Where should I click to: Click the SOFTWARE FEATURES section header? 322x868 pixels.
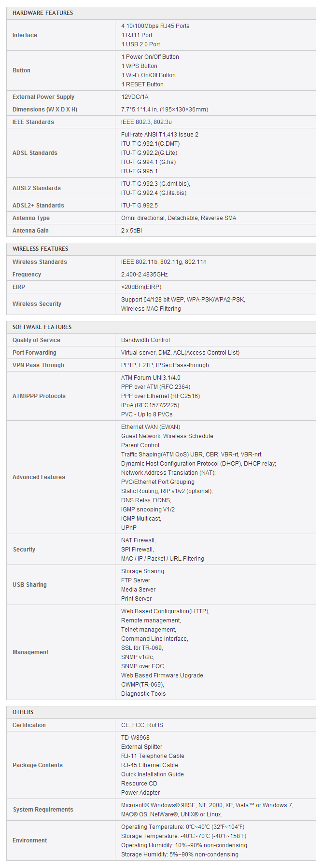click(42, 327)
